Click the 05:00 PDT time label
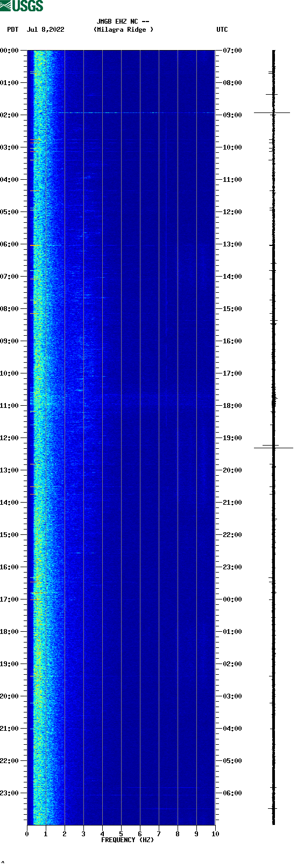Screen dimensions: 297x868 click(10, 212)
